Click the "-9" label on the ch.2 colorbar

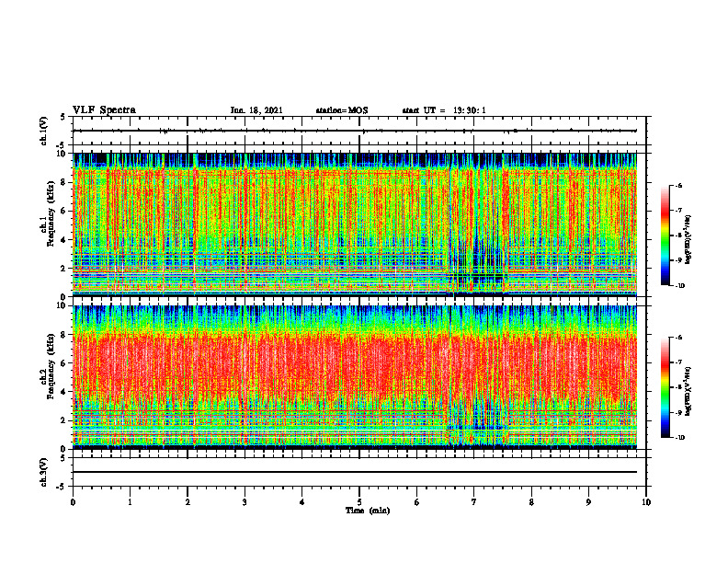678,412
